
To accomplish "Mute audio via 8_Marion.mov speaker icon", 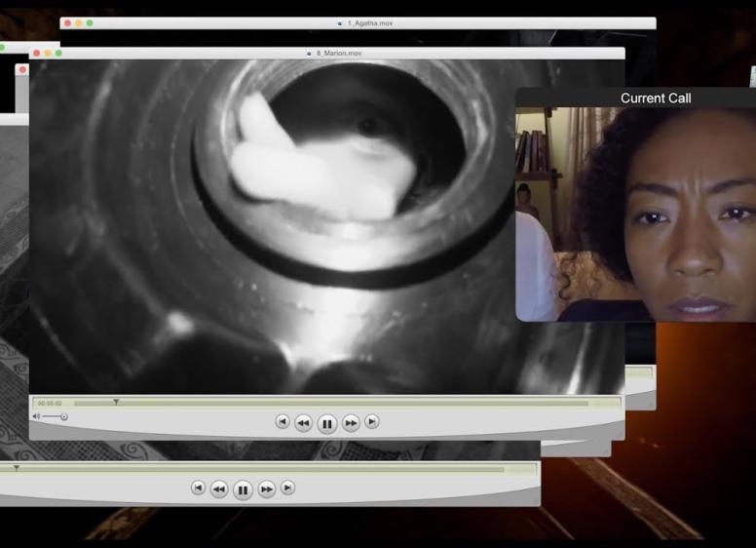I will [36, 416].
